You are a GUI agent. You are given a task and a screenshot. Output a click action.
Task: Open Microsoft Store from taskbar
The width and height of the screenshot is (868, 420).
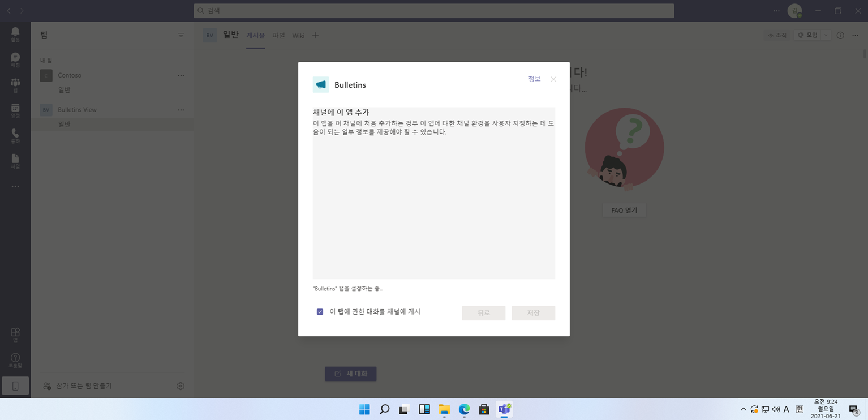pos(484,409)
